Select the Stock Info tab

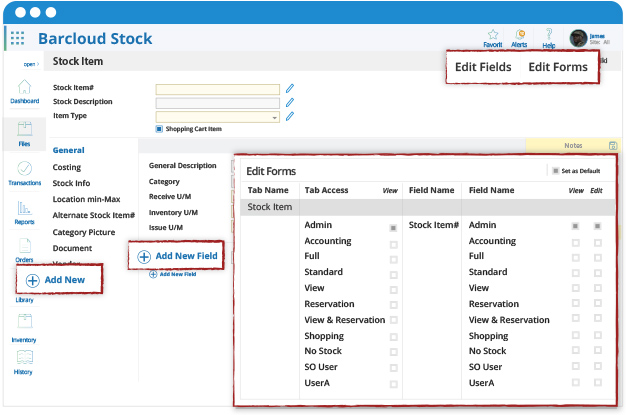coord(71,183)
